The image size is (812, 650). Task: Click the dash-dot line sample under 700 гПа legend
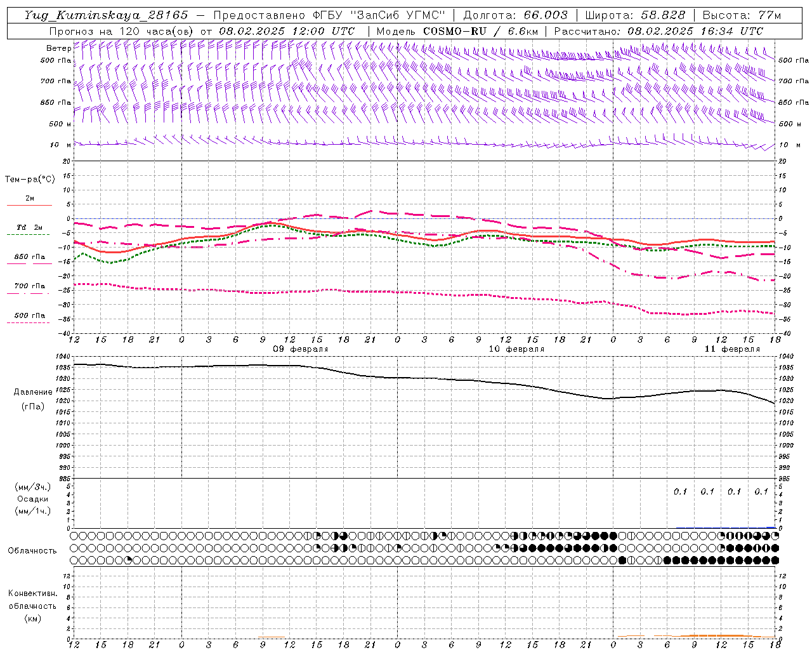click(29, 293)
